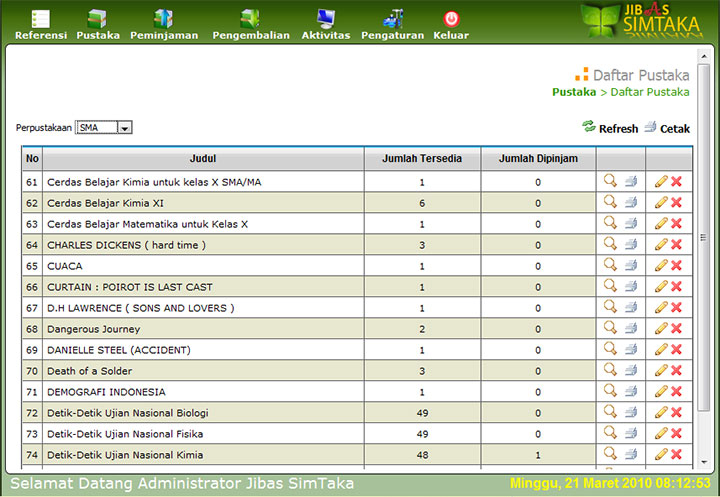Click the Pengembalian menu label
This screenshot has height=497, width=720.
[x=251, y=35]
